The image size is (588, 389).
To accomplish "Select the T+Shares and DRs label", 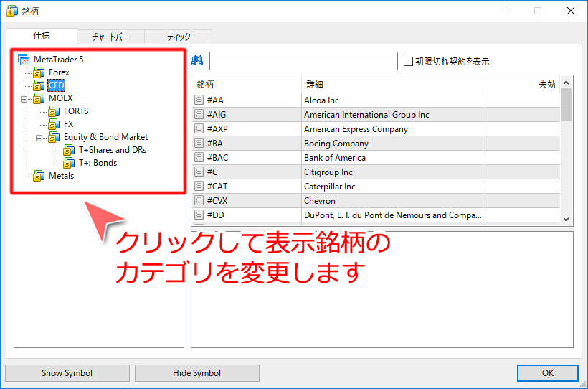I will pos(113,150).
